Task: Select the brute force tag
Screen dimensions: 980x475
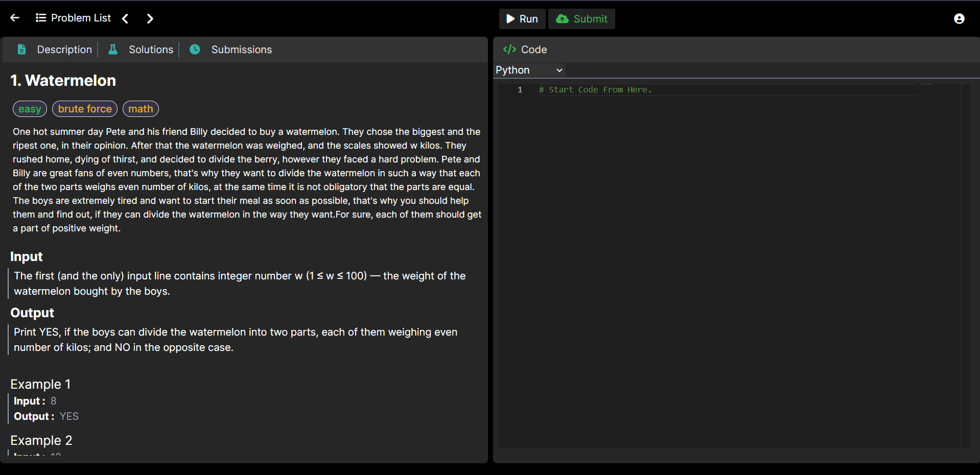Action: [x=85, y=109]
